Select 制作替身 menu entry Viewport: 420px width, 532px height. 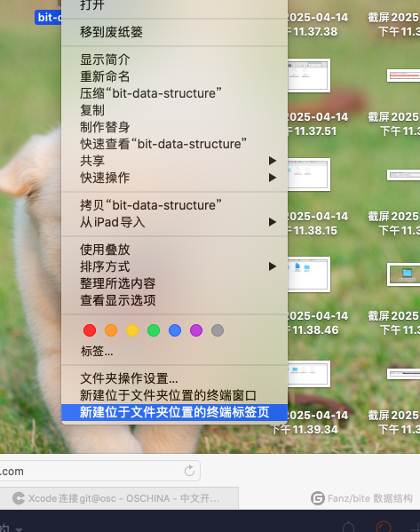tap(174, 127)
